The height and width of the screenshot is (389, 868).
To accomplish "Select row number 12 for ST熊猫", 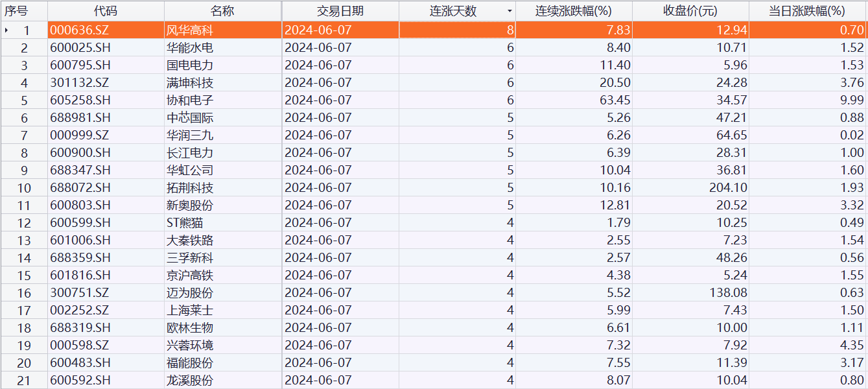I will point(24,222).
